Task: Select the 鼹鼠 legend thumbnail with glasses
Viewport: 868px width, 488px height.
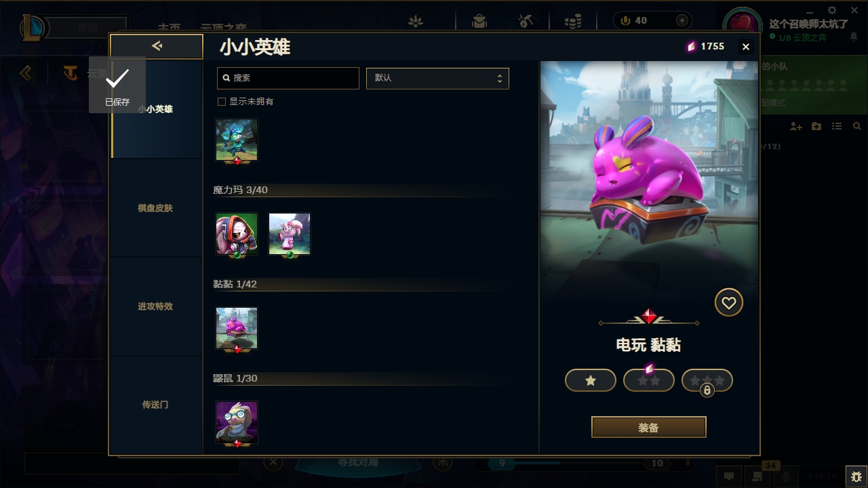Action: 237,422
